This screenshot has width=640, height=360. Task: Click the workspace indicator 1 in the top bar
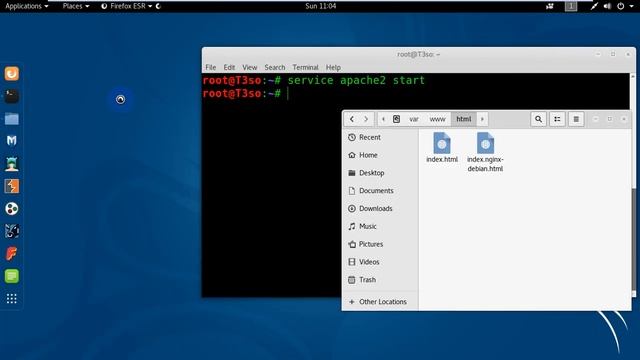tap(571, 6)
